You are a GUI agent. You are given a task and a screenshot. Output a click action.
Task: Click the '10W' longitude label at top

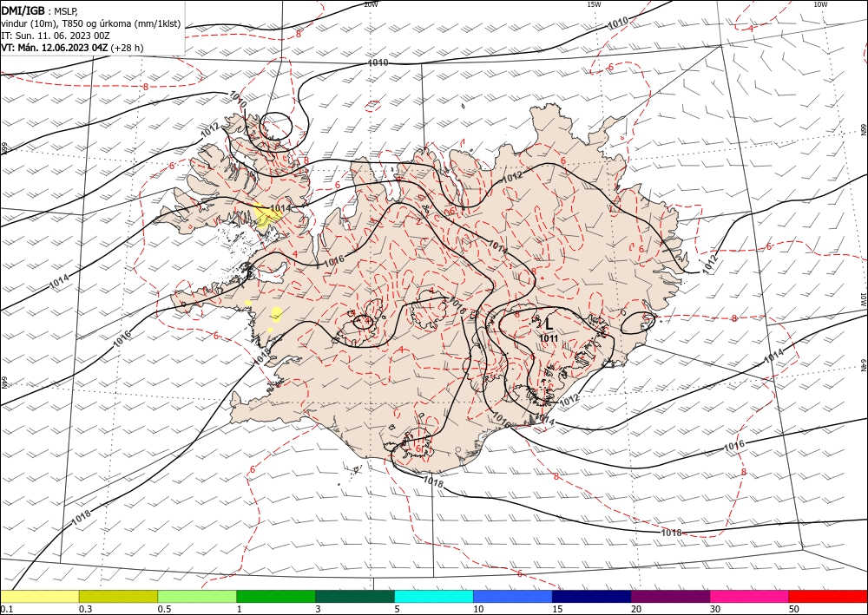(820, 4)
